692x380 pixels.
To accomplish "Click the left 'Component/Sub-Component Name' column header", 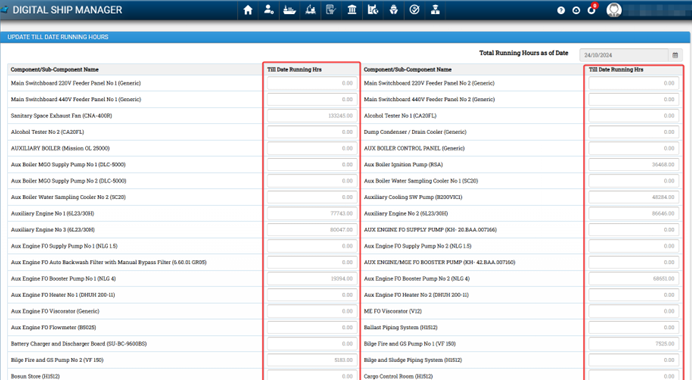I will (x=55, y=70).
